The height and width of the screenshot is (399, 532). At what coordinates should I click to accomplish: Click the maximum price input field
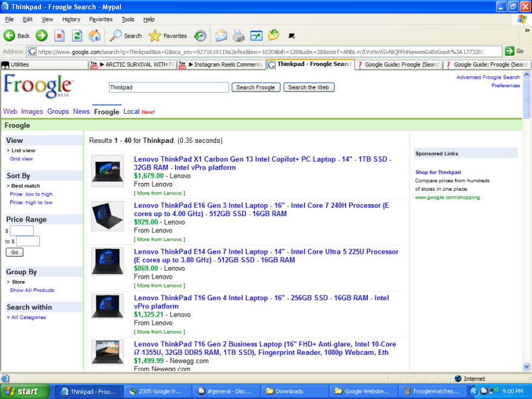28,241
